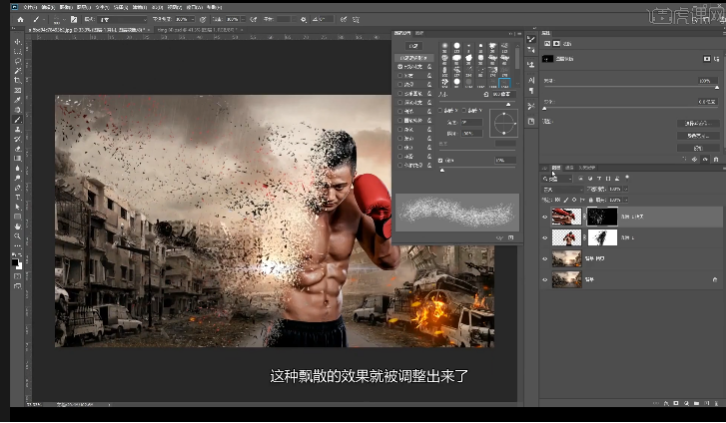Select the Move tool in the toolbar

click(18, 41)
